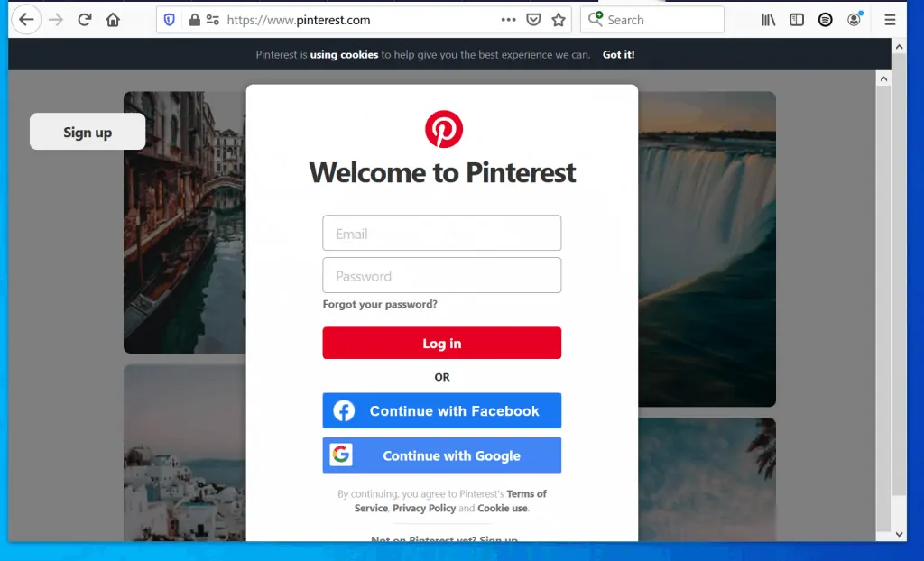Click the scrollbar down arrow
Screen dimensions: 924x561
(900, 533)
